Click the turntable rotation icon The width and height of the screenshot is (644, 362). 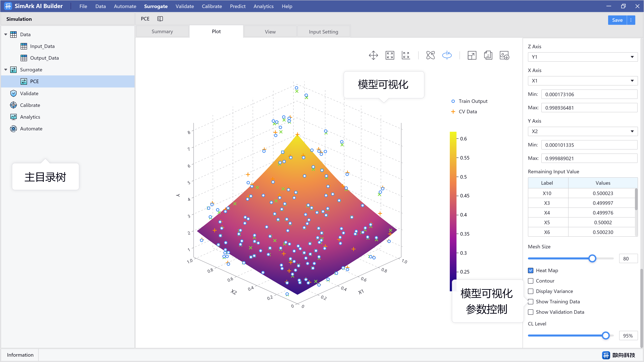tap(447, 55)
